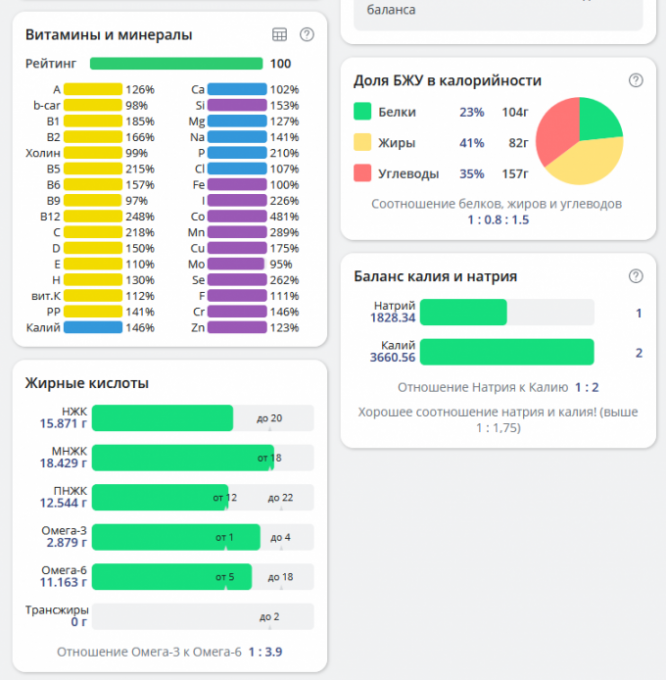The width and height of the screenshot is (666, 680).
Task: Click the green Белки legend swatch
Action: point(363,113)
